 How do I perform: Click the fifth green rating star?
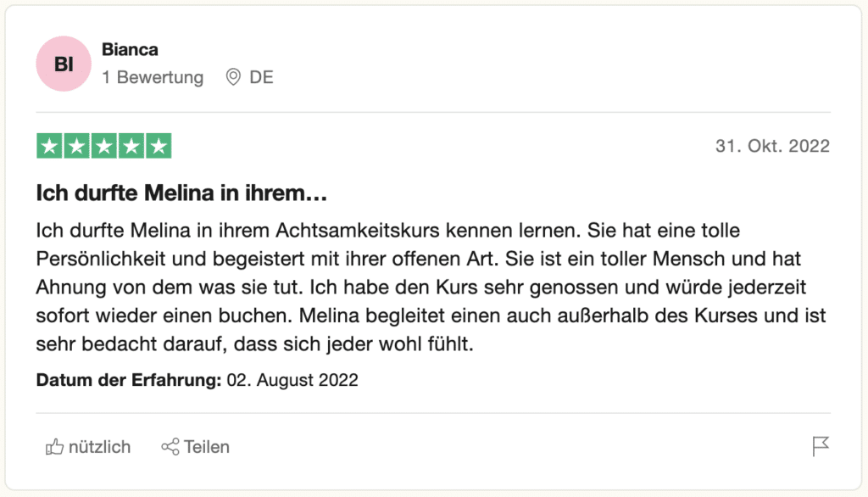[159, 146]
